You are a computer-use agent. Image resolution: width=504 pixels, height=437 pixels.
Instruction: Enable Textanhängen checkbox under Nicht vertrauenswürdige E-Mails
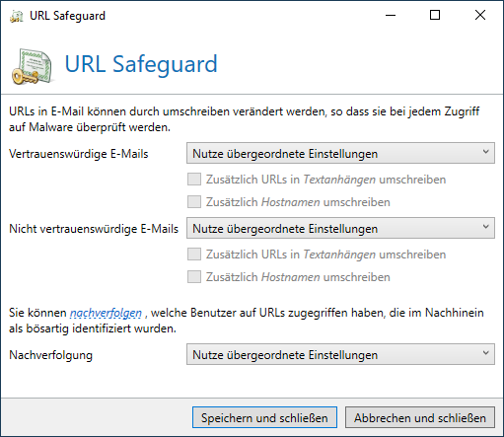click(194, 255)
